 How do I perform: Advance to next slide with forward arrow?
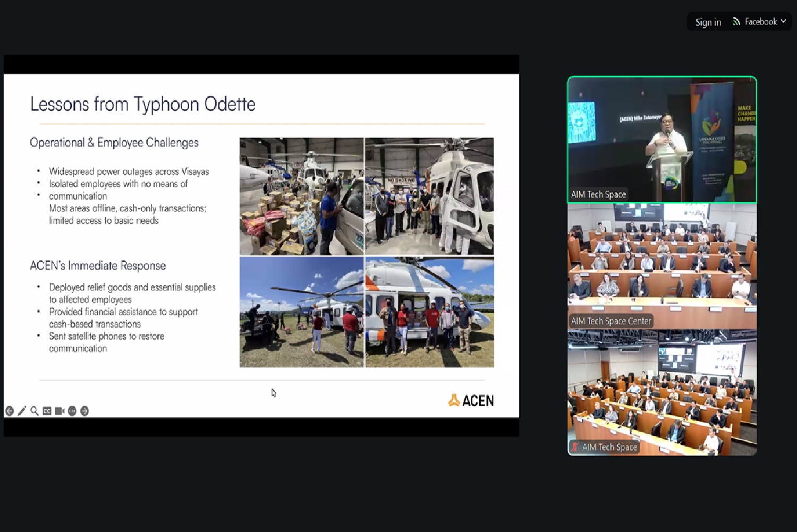(84, 411)
